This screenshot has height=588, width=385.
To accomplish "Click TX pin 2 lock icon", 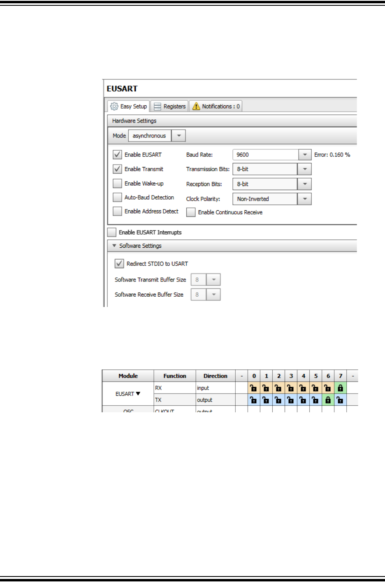I will 278,400.
